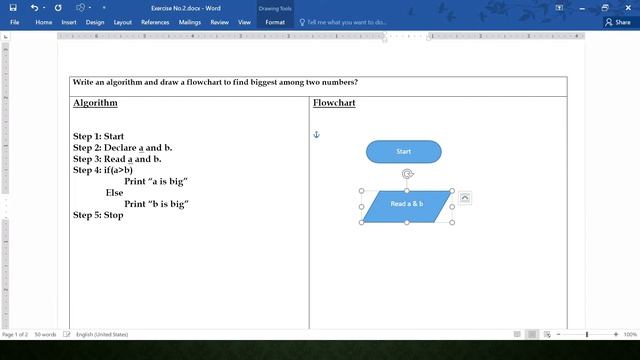Switch to Read Mode view icon
The width and height of the screenshot is (640, 360).
517,334
